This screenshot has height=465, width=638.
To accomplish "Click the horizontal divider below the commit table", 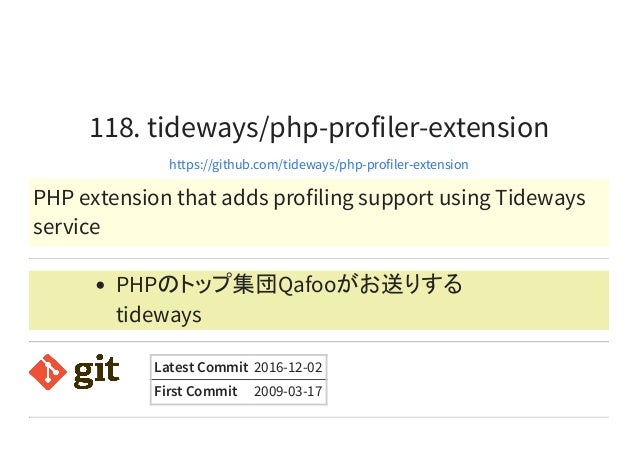I will 319,417.
